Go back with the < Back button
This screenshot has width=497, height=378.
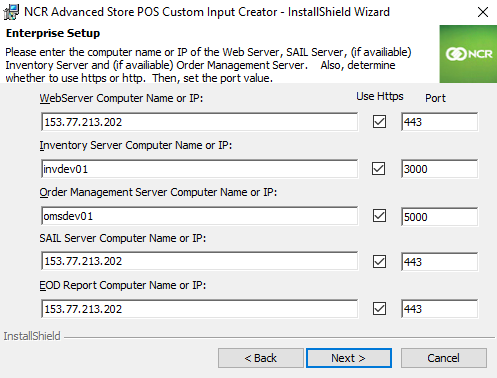click(x=261, y=358)
